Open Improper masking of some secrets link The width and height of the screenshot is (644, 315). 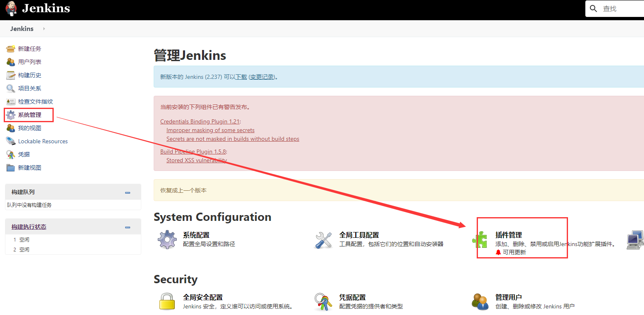[x=210, y=130]
